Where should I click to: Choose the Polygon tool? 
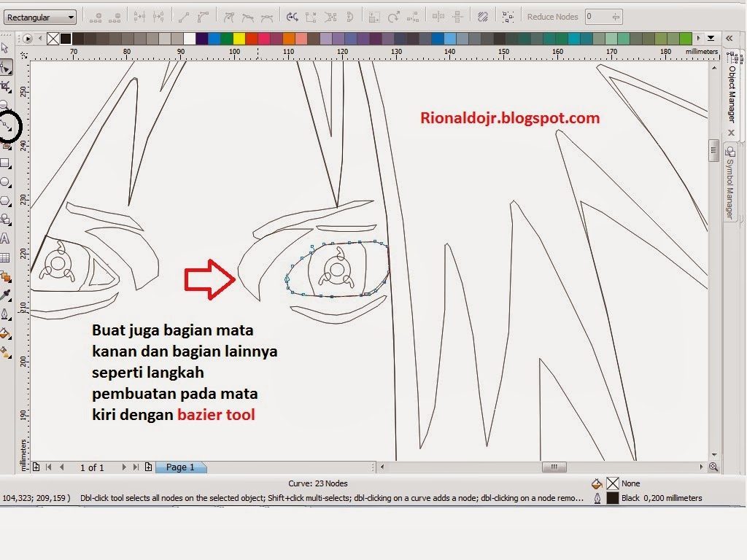tap(6, 201)
